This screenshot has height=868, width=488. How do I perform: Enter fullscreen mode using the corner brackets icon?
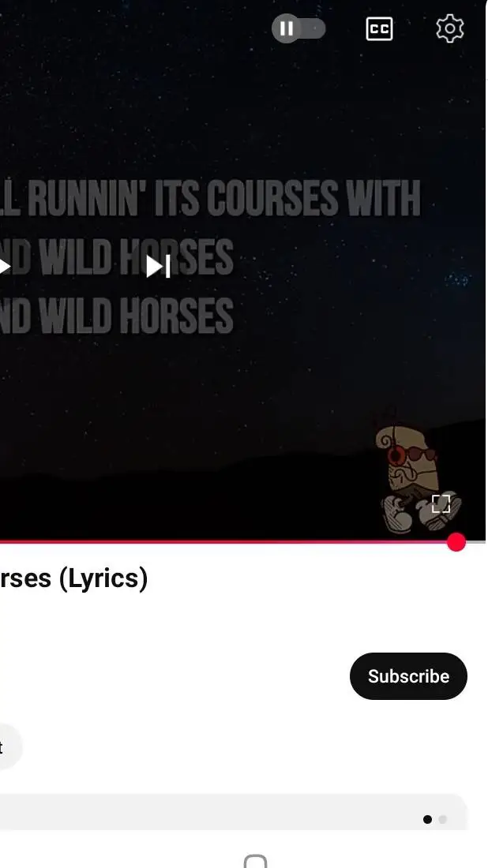441,503
